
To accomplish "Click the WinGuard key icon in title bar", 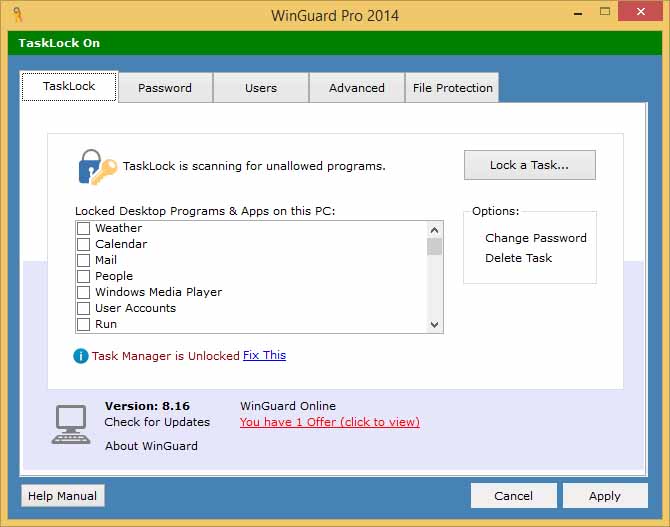I will click(18, 14).
